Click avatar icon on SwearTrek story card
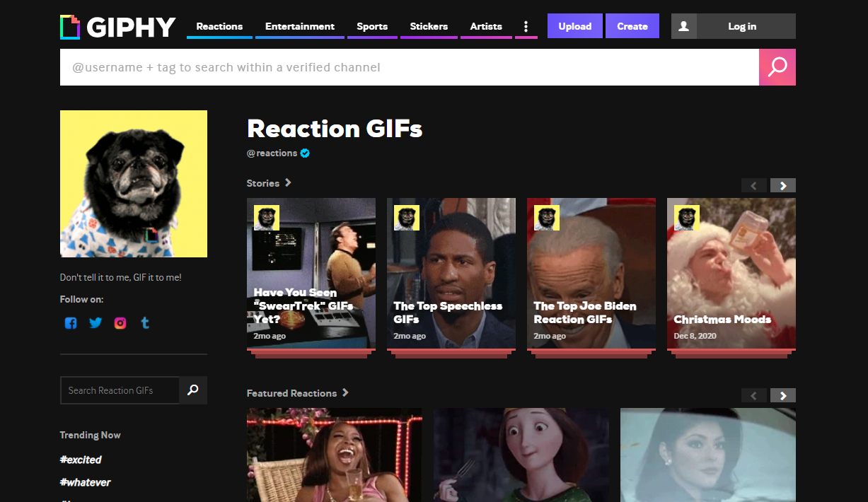The height and width of the screenshot is (502, 868). tap(267, 218)
